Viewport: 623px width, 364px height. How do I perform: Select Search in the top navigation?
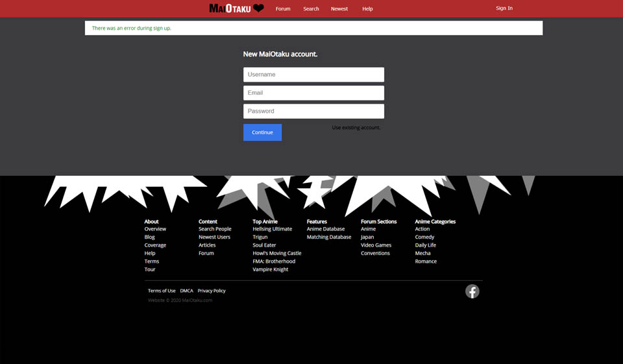click(311, 9)
